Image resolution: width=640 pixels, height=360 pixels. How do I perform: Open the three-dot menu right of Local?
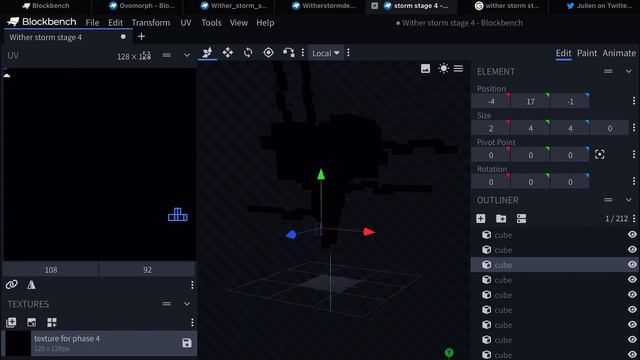point(348,53)
